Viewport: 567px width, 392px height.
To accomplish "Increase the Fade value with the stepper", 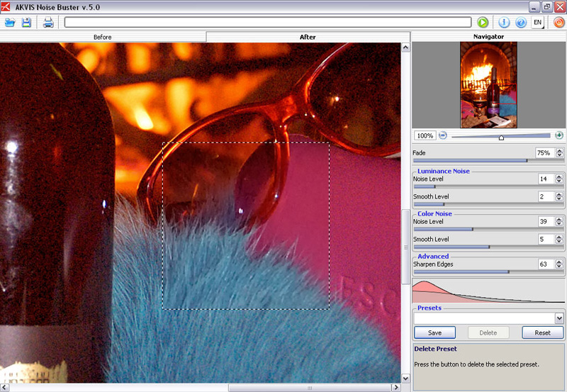I will (x=559, y=150).
